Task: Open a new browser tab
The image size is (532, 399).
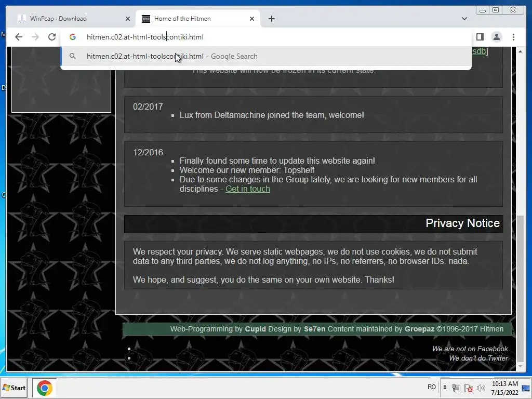Action: pos(271,19)
